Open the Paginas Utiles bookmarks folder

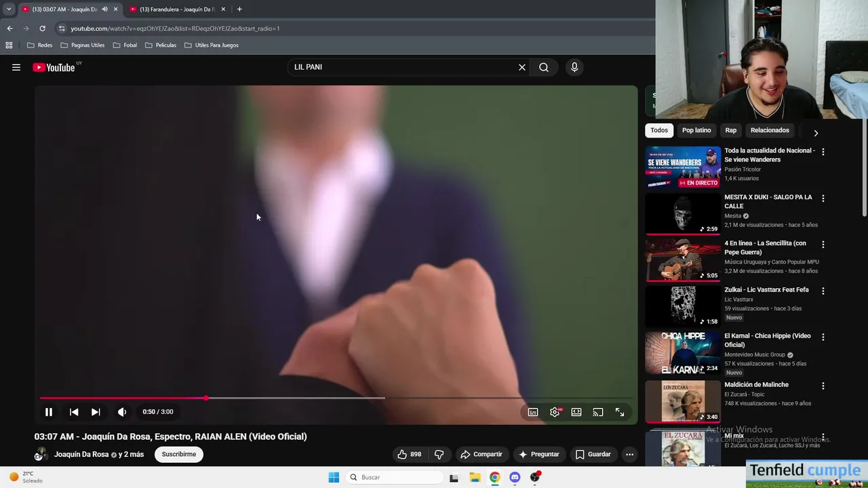coord(83,45)
